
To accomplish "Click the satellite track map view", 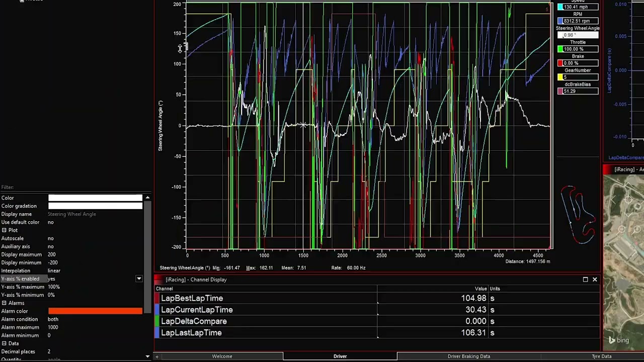I will click(x=624, y=261).
